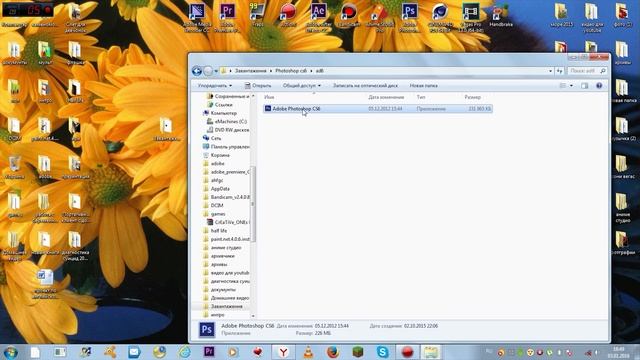Click the Открыть toolbar button
Image resolution: width=640 pixels, height=360 pixels.
point(258,86)
